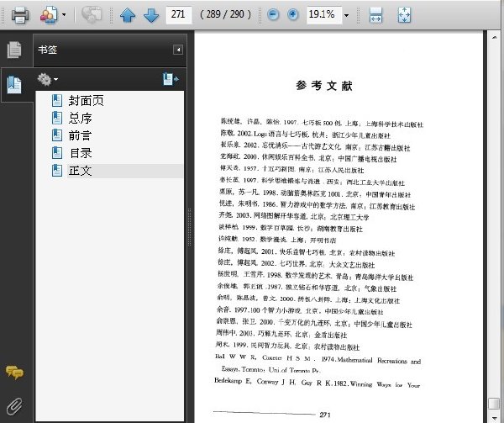The image size is (504, 423).
Task: Select the 封面页 bookmark
Action: click(86, 101)
